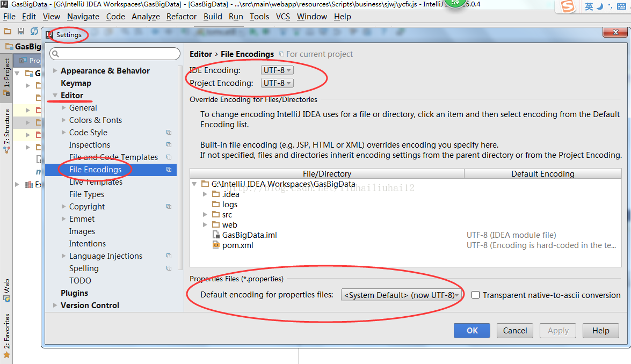Click the Cancel button
This screenshot has height=364, width=631.
tap(515, 331)
